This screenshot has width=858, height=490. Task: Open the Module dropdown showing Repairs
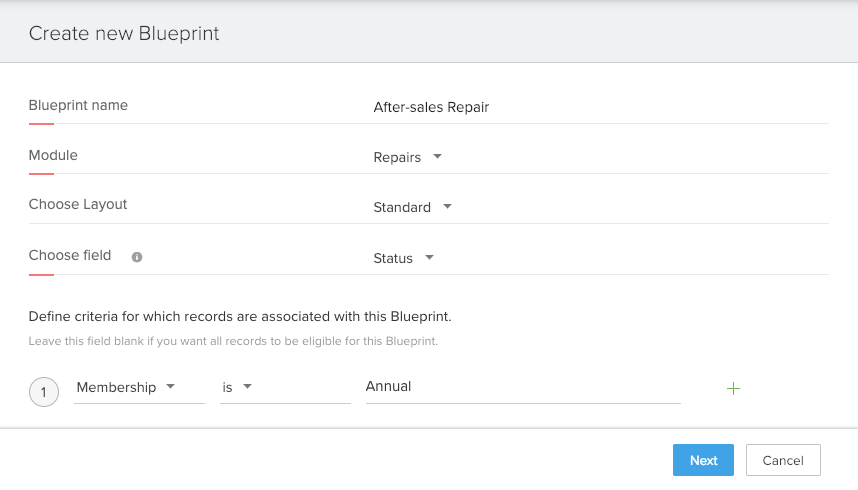[406, 157]
